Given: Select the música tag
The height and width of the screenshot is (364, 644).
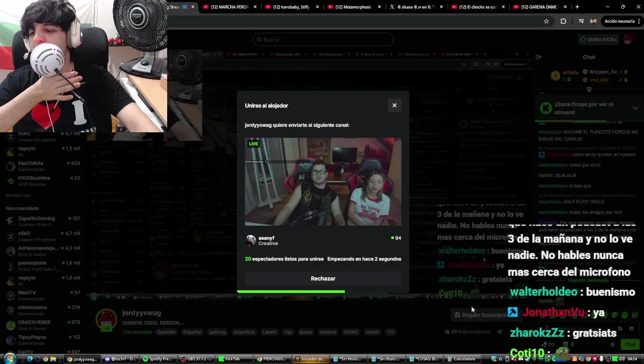Looking at the screenshot, I should [x=328, y=332].
